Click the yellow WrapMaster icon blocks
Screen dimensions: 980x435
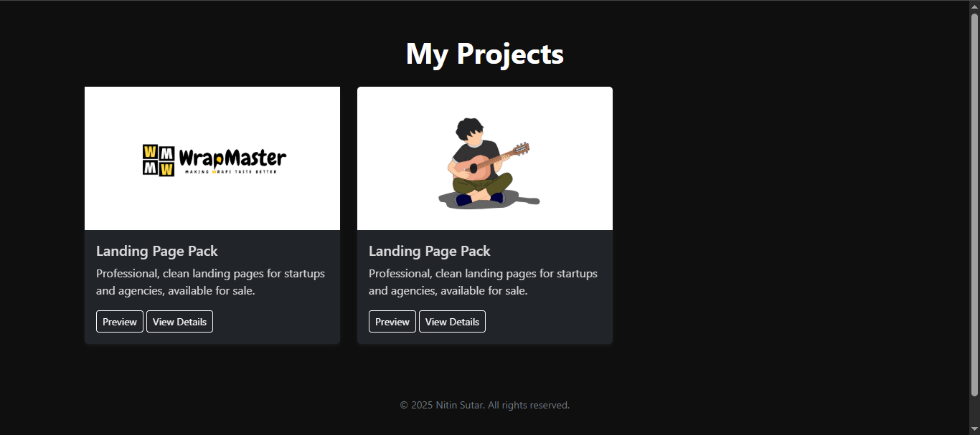[x=156, y=158]
